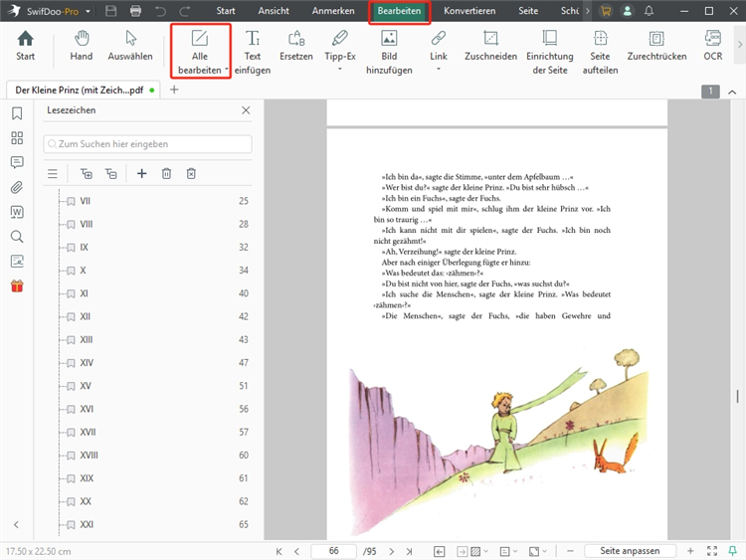Screen dimensions: 746x560
Task: Switch to the Anmerken tab
Action: click(x=333, y=11)
